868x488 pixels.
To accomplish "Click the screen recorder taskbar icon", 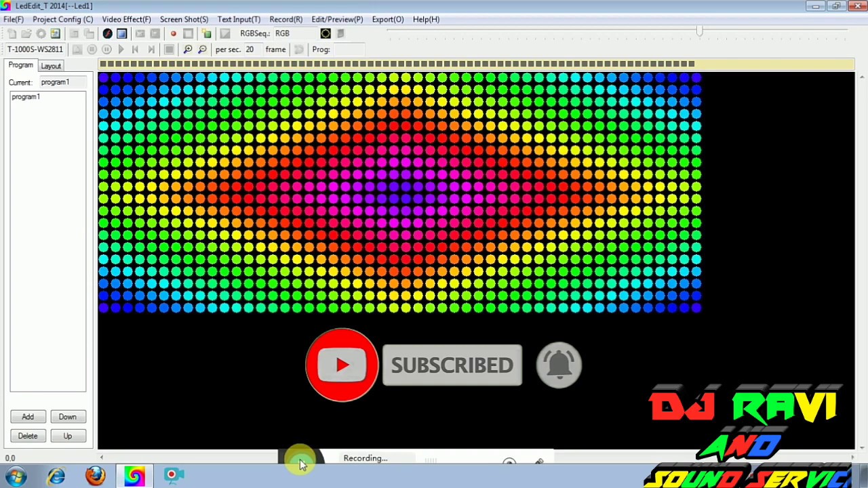I will tap(172, 476).
